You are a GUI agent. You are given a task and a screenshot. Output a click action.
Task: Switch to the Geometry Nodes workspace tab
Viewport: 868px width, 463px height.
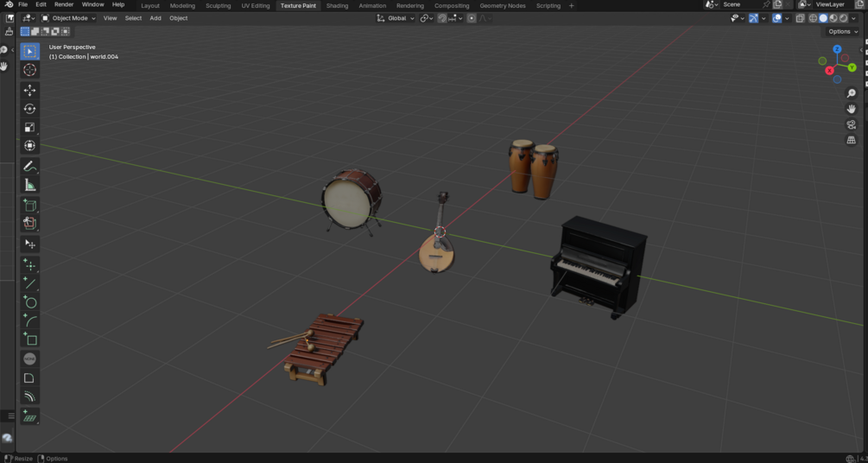(504, 5)
